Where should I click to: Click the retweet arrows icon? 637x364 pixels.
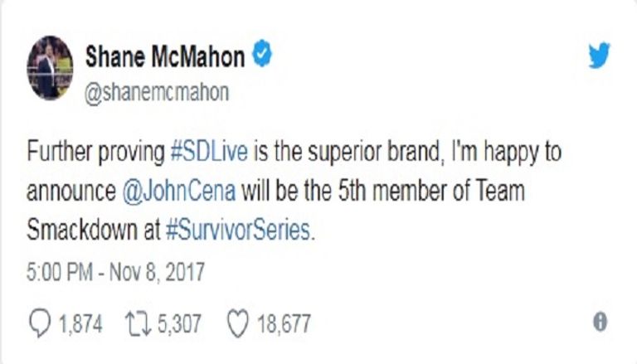pyautogui.click(x=132, y=322)
